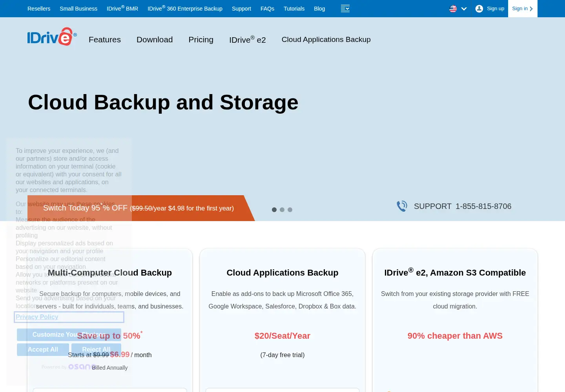This screenshot has height=392, width=565.
Task: Click the support phone icon
Action: pos(402,206)
